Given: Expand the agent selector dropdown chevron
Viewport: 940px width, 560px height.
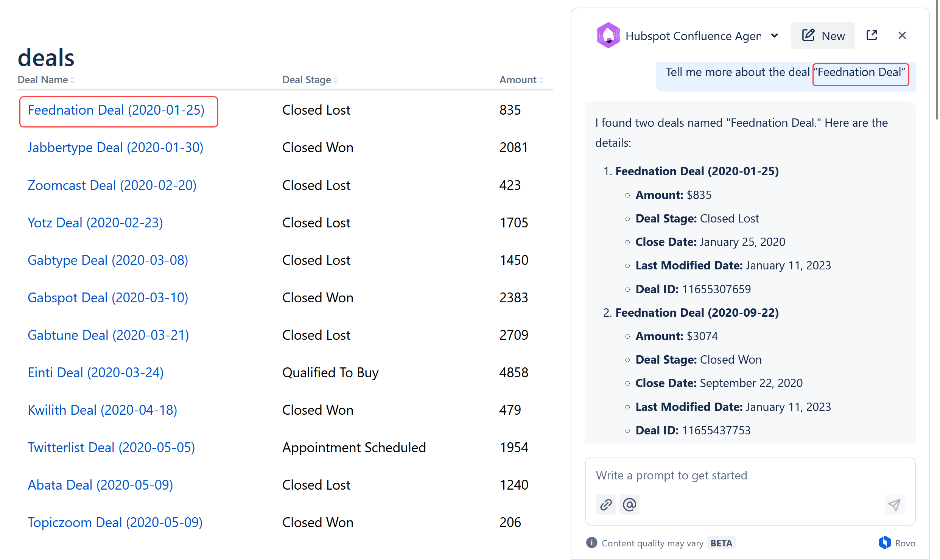Looking at the screenshot, I should (x=774, y=36).
